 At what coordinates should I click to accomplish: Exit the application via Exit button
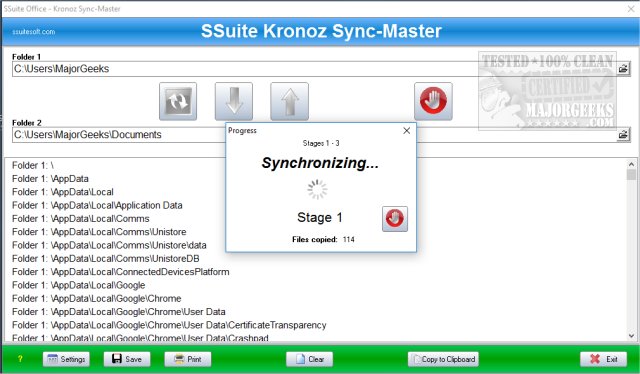coord(603,359)
